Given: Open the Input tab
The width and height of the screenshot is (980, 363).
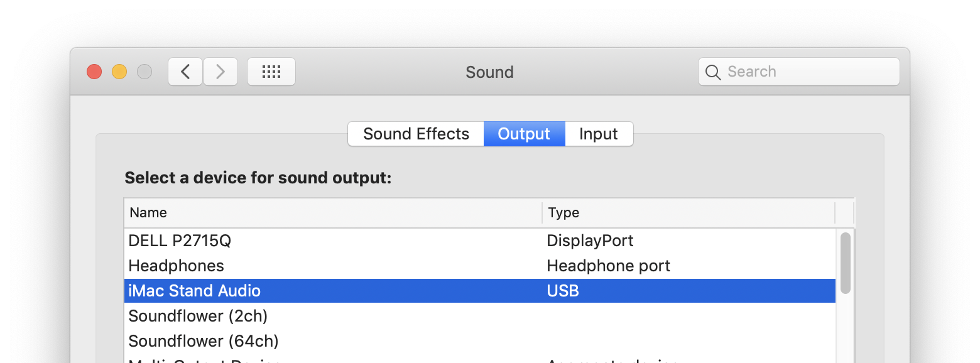Looking at the screenshot, I should [599, 134].
